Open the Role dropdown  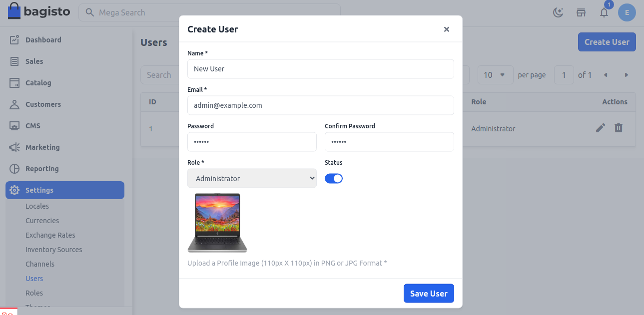[252, 178]
